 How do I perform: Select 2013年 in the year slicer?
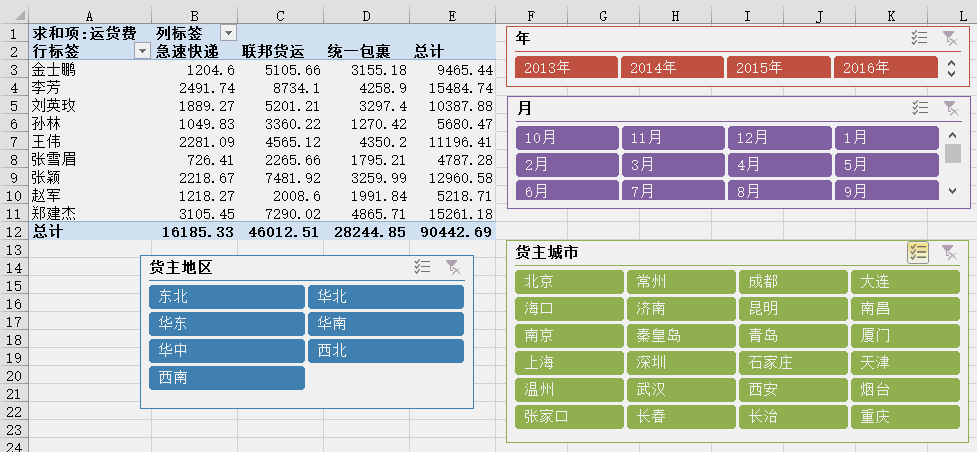click(566, 68)
